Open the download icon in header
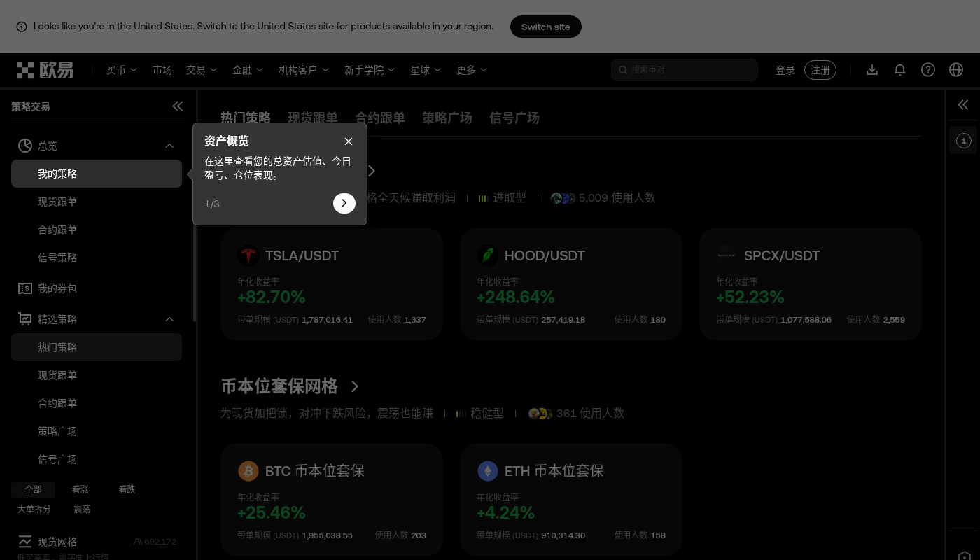The height and width of the screenshot is (560, 980). pyautogui.click(x=872, y=70)
